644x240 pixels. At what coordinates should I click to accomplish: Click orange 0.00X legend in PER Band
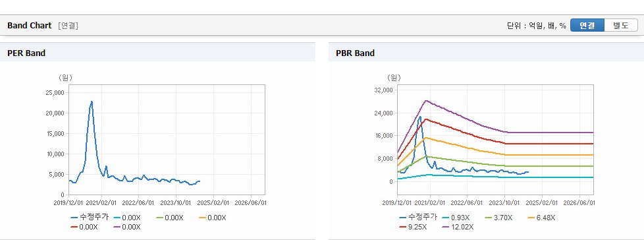[x=212, y=218]
